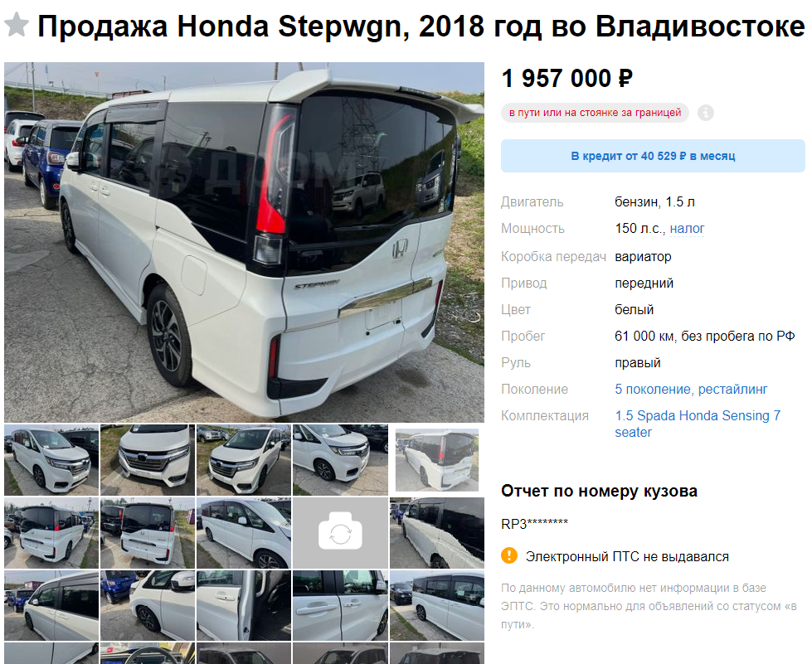Select thumbnail showing door handles close-up
Viewport: 812px width, 664px height.
(340, 605)
